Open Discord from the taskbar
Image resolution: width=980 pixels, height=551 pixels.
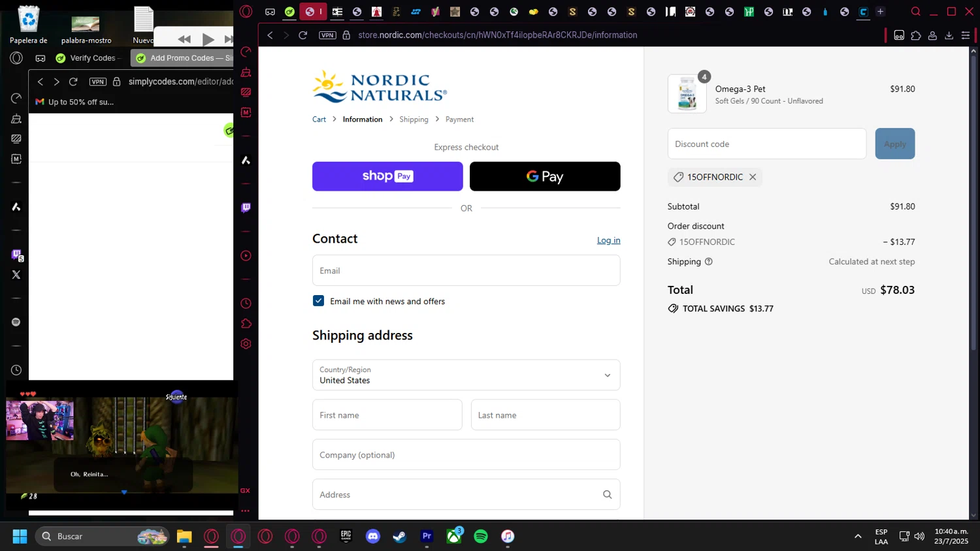click(373, 537)
